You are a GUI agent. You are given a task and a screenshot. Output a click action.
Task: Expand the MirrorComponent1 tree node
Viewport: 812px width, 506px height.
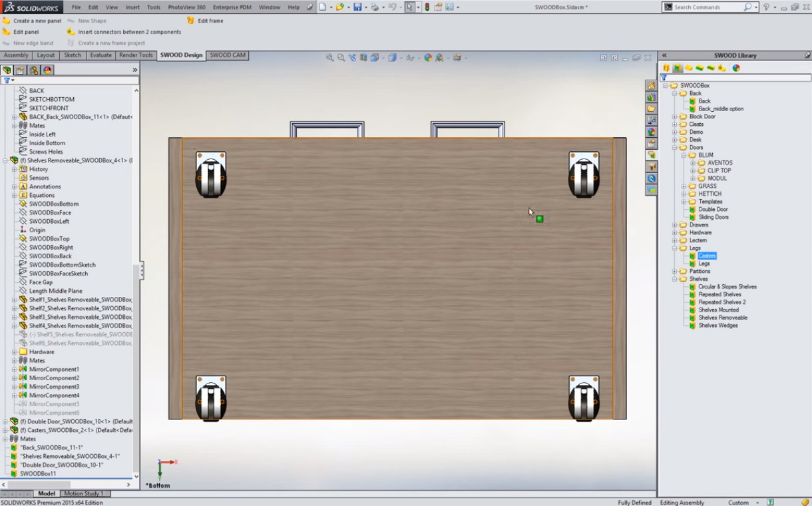click(14, 370)
